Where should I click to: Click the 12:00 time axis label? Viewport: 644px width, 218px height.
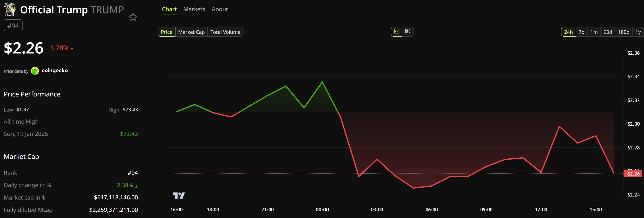coord(541,210)
